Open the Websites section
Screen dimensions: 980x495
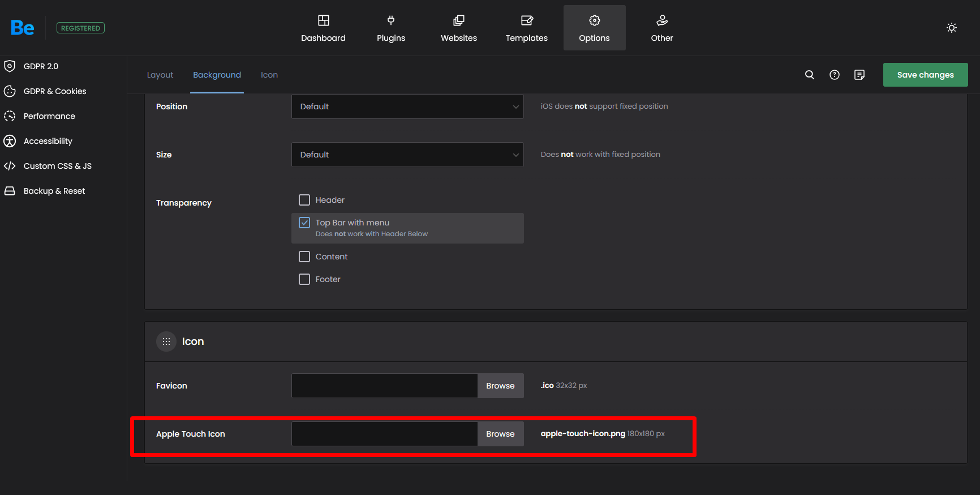click(459, 28)
